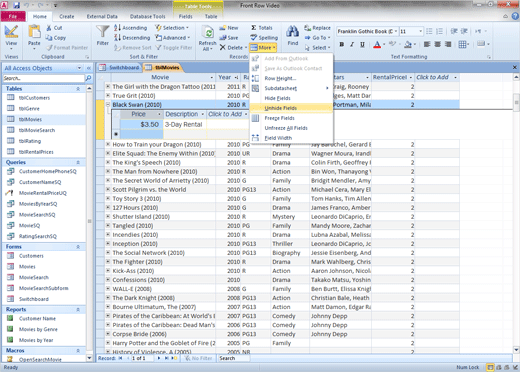This screenshot has width=520, height=372.
Task: Select Row Height menu entry
Action: [x=291, y=78]
